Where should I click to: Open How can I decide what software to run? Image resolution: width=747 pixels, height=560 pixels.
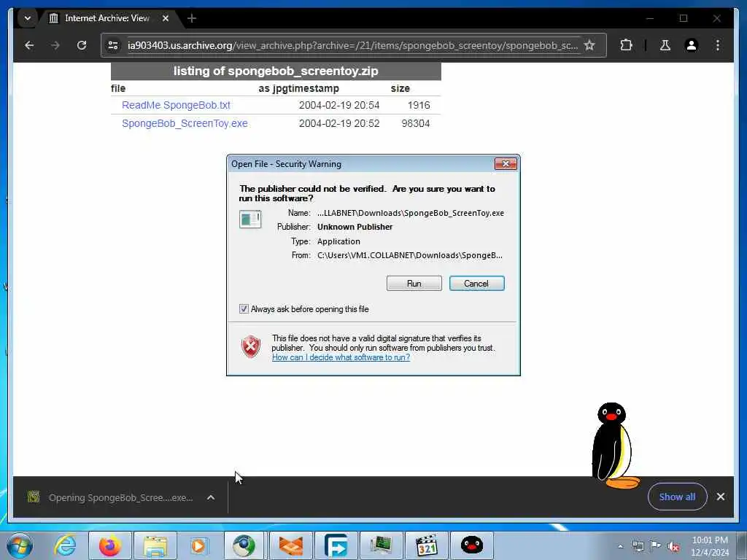pos(341,357)
